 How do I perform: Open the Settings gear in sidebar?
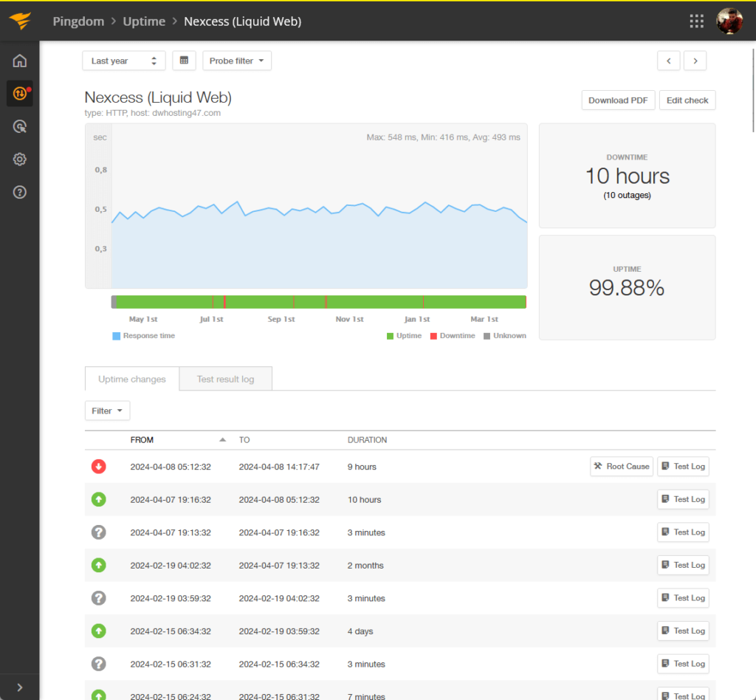click(20, 159)
